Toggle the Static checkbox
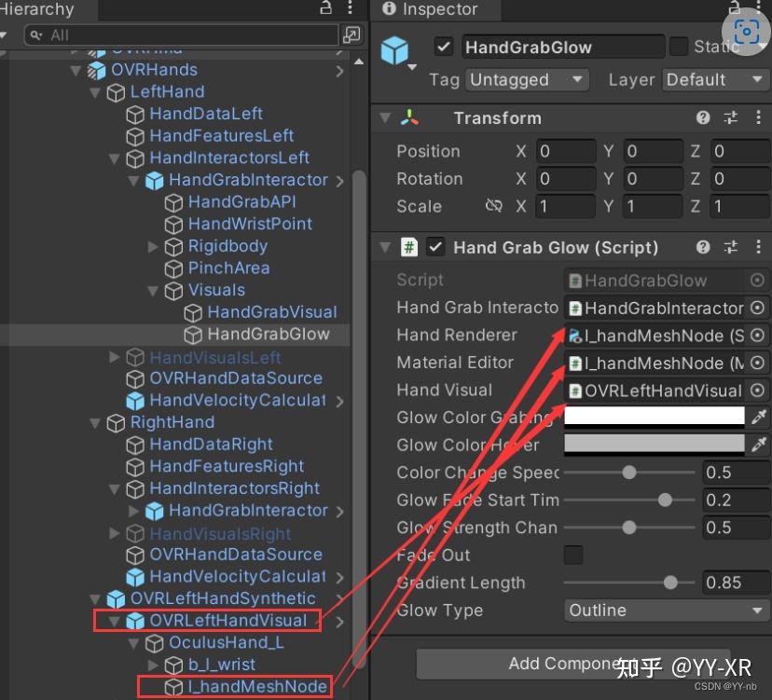772x700 pixels. [679, 47]
